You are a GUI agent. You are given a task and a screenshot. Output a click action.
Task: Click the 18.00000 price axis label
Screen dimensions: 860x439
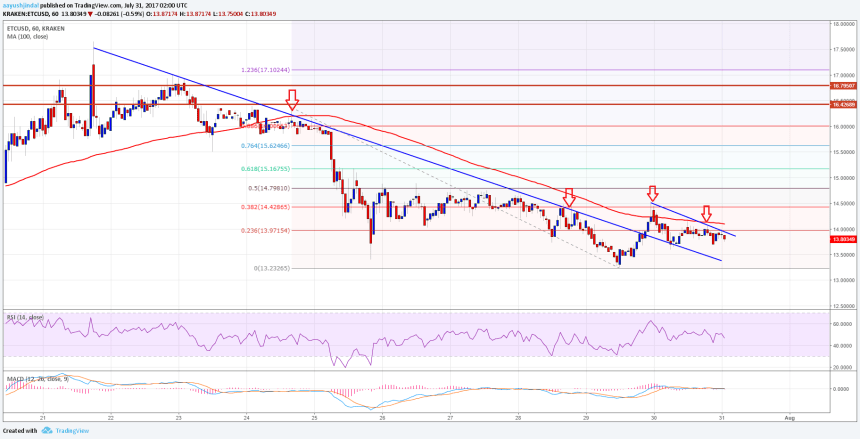(x=844, y=24)
